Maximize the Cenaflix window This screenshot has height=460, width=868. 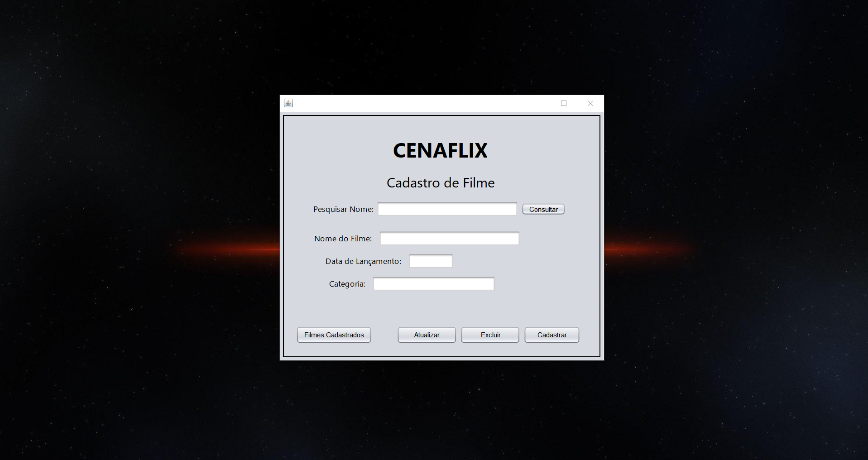coord(564,103)
